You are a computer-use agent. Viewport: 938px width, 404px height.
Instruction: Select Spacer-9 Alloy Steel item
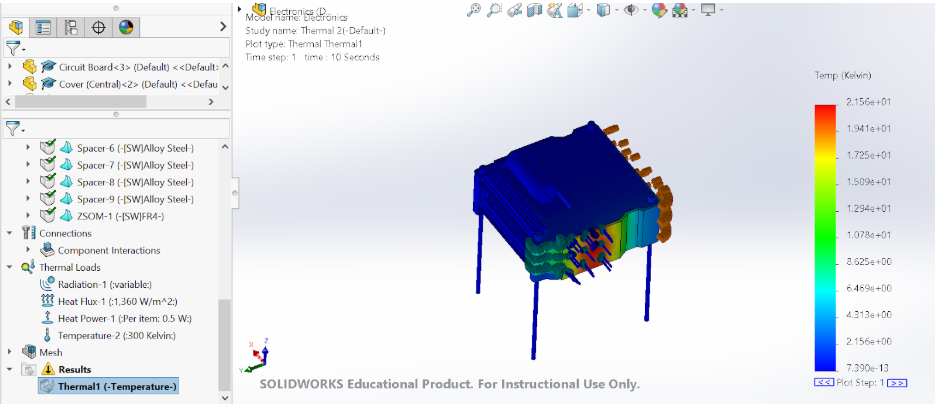(x=135, y=199)
